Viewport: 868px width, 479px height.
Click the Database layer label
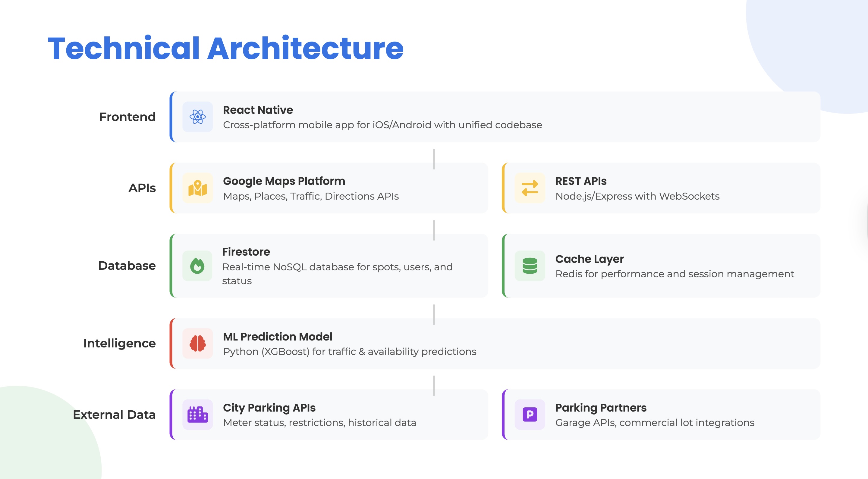click(127, 266)
